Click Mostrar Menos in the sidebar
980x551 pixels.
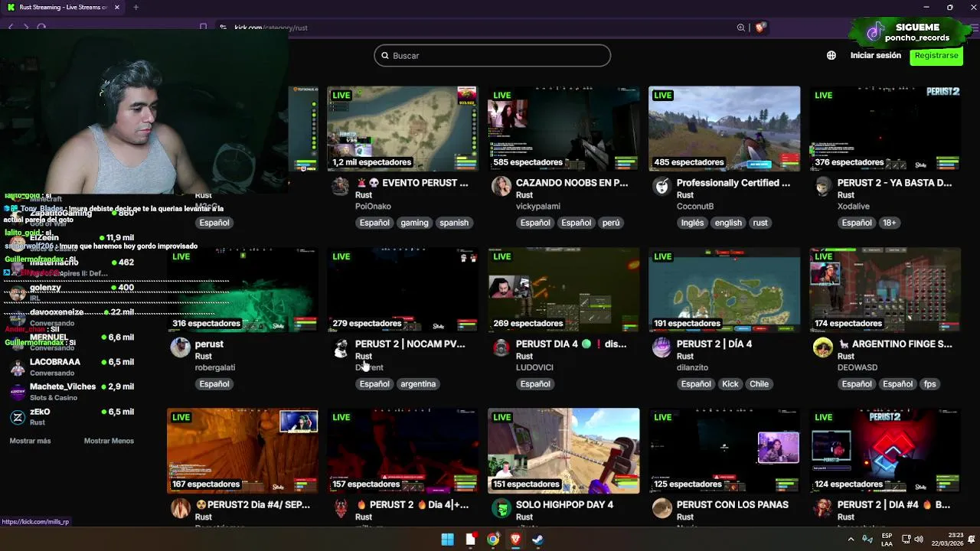[x=109, y=441]
